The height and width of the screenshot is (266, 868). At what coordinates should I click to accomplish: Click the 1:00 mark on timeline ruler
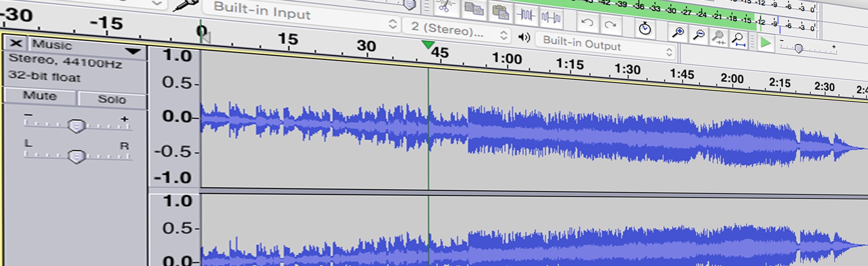pos(507,58)
